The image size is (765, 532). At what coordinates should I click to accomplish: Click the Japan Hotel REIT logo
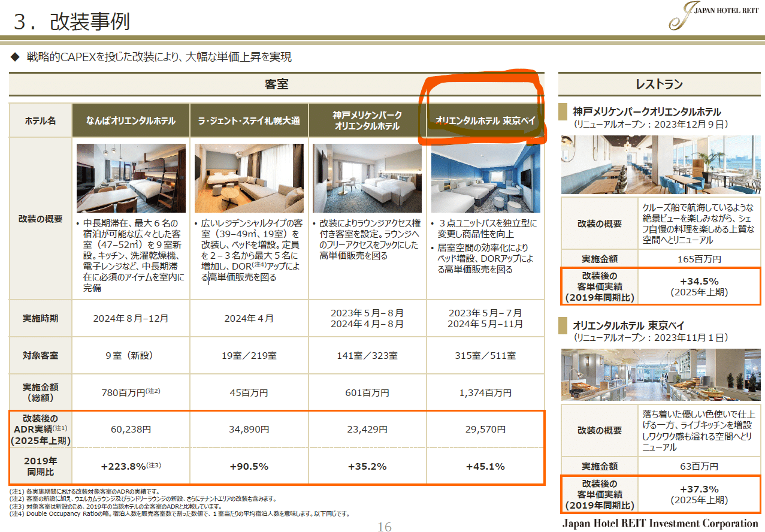tap(713, 16)
